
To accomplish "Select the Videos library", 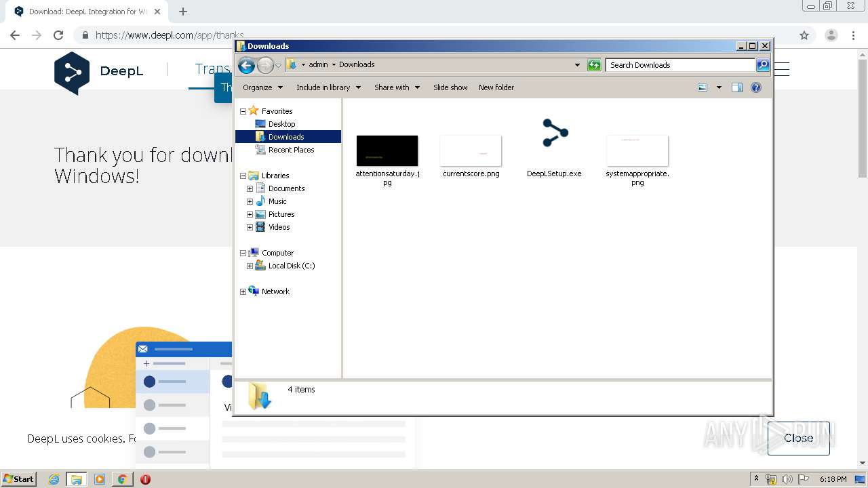I will (279, 227).
